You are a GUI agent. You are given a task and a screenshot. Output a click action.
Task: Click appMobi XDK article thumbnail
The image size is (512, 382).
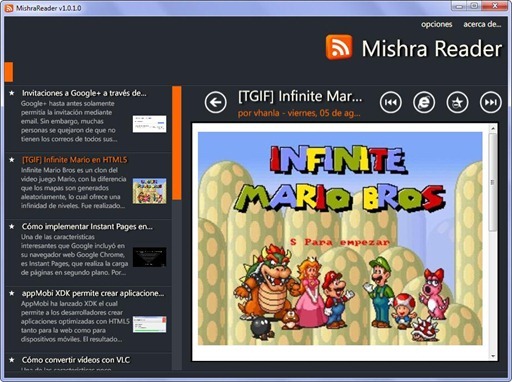click(149, 324)
